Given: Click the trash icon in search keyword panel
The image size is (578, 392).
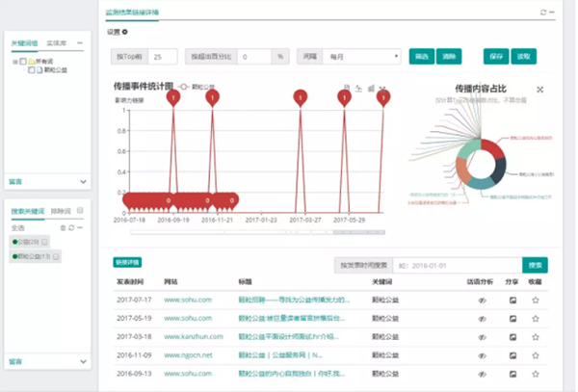Looking at the screenshot, I should pos(63,227).
